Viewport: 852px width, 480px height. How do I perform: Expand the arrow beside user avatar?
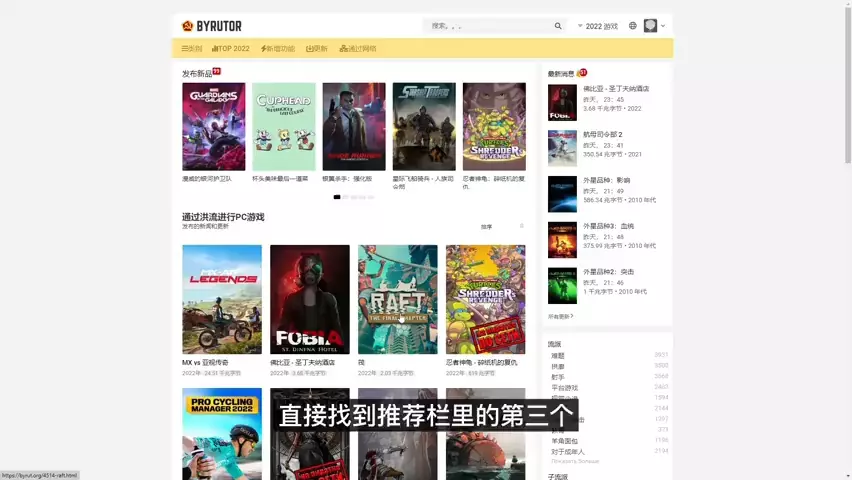click(663, 26)
